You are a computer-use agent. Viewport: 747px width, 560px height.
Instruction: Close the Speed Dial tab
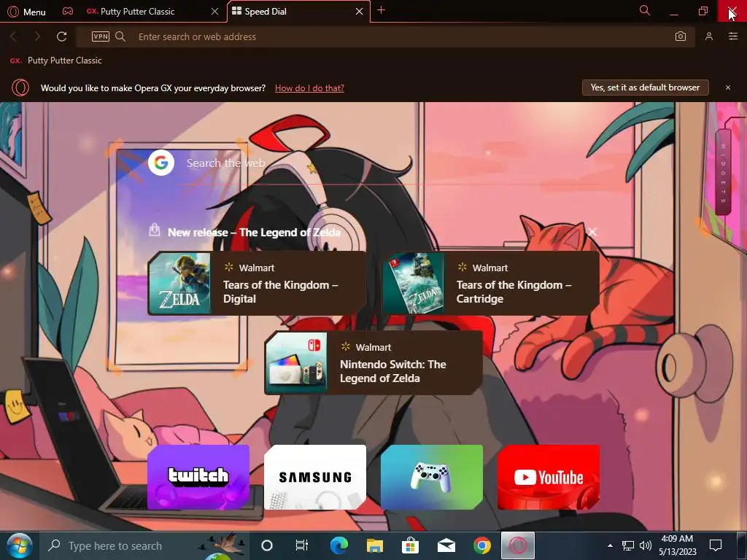tap(359, 12)
